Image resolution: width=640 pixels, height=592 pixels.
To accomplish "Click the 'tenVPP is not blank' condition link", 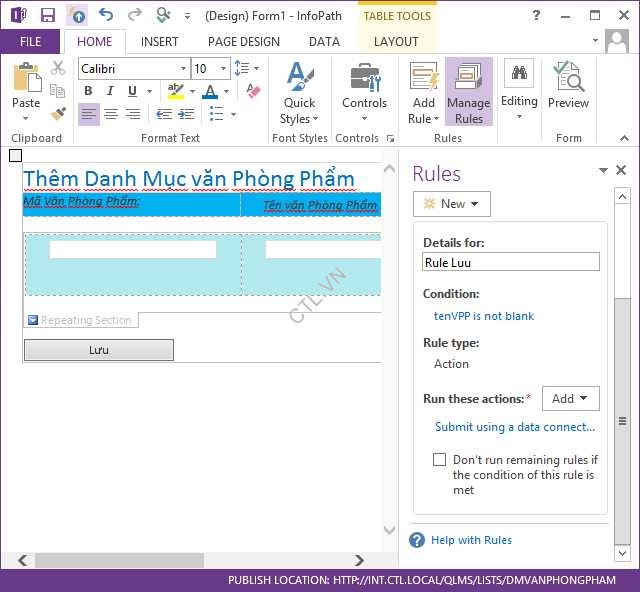I will pos(484,316).
